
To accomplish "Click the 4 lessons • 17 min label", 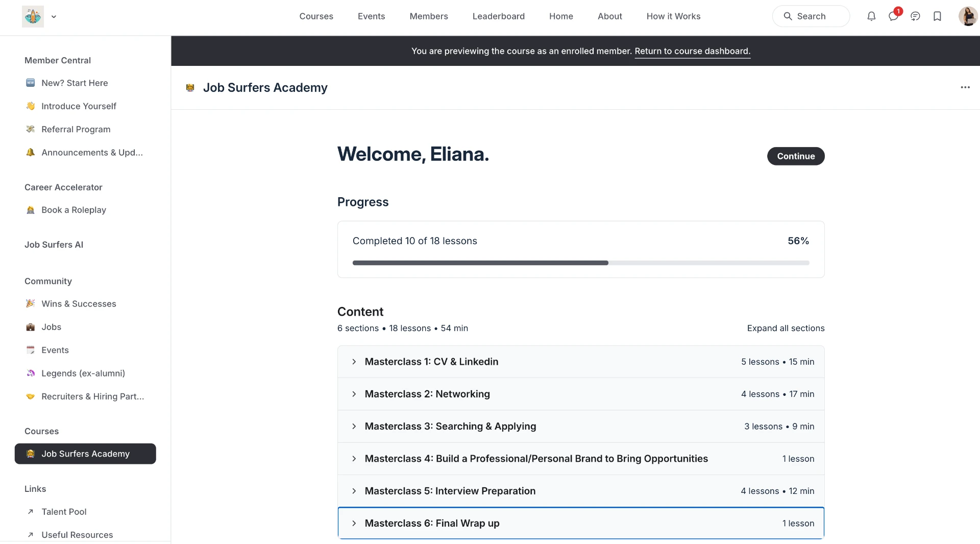I will point(777,394).
